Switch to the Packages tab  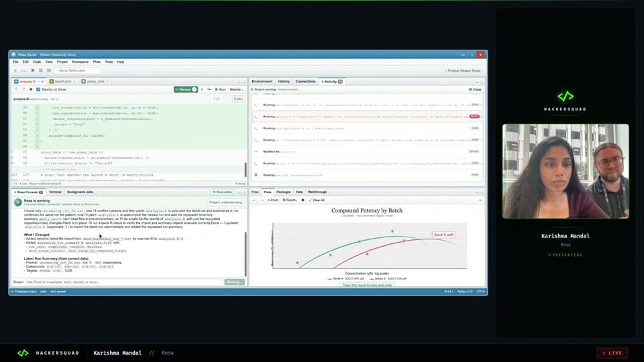(x=283, y=192)
